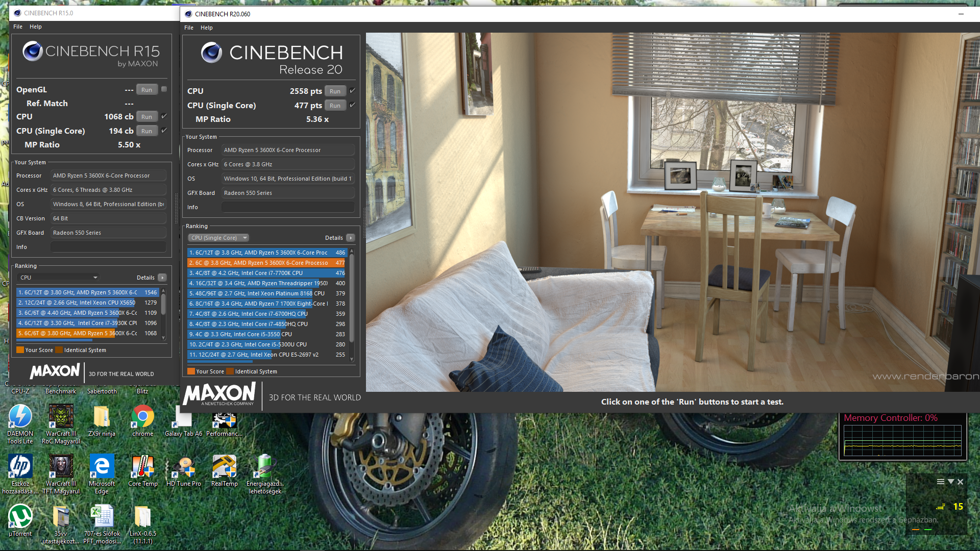
Task: Toggle R15 CPU test checkbox
Action: (164, 116)
